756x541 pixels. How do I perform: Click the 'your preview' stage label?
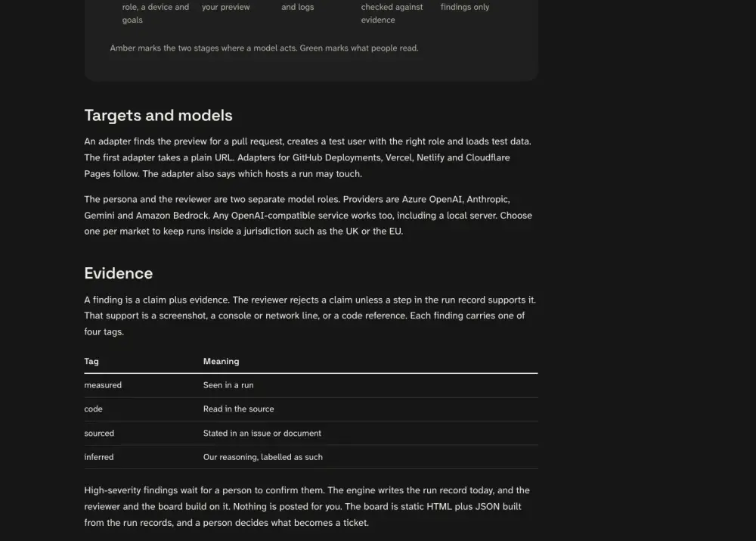225,7
